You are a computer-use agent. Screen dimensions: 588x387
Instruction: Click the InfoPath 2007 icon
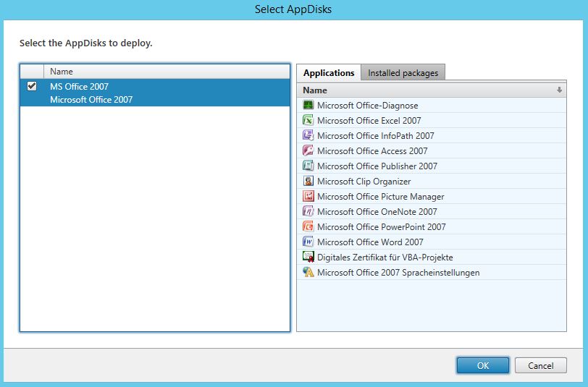pyautogui.click(x=308, y=136)
